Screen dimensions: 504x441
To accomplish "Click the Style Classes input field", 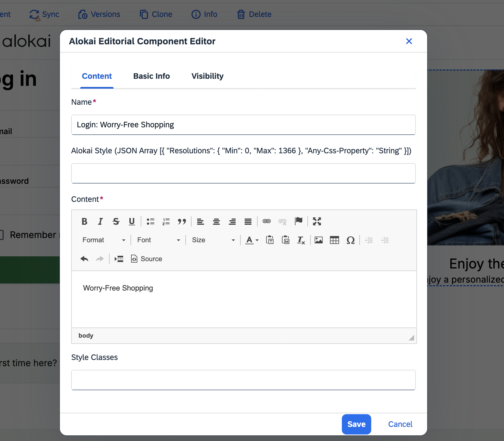I will (x=243, y=380).
